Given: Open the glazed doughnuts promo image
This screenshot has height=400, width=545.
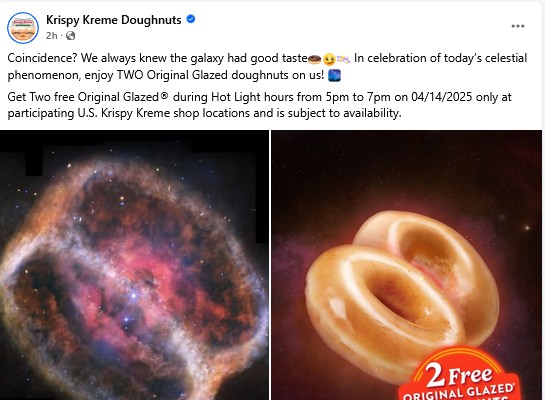Looking at the screenshot, I should 406,265.
